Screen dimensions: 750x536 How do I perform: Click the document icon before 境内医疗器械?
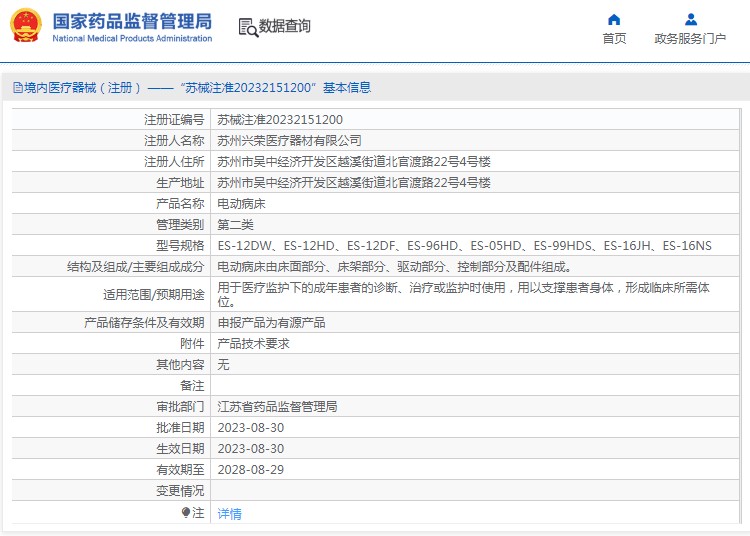click(18, 88)
